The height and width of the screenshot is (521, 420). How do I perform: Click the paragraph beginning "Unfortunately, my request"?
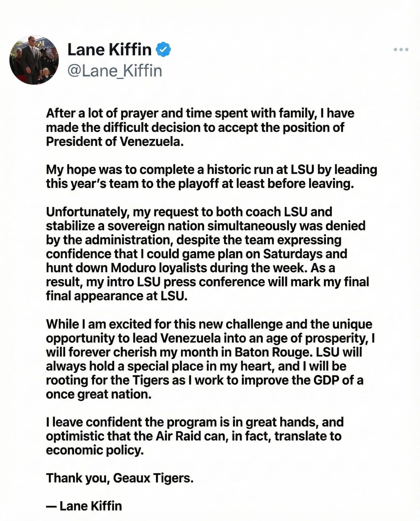(x=207, y=254)
